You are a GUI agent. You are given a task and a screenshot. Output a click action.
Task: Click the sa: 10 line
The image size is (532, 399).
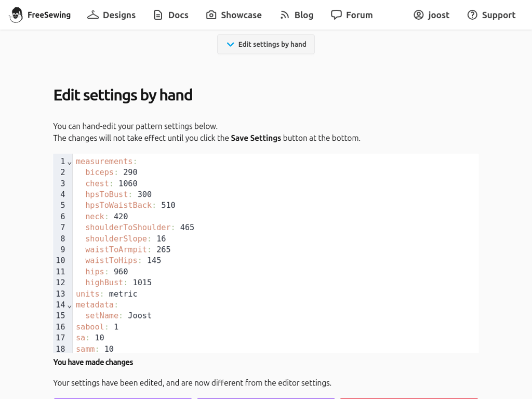tap(90, 338)
